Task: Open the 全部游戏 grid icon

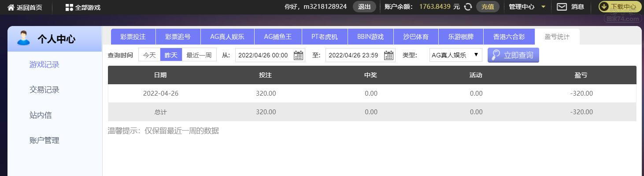Action: pos(69,7)
